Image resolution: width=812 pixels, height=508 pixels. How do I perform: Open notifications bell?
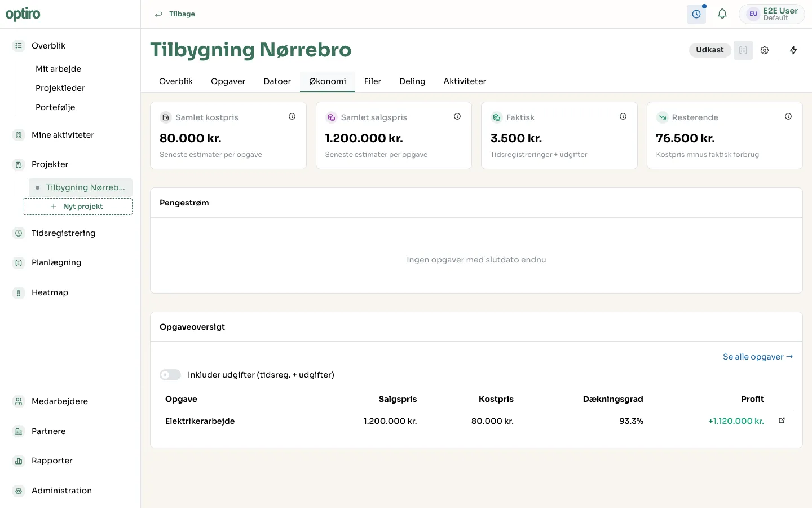tap(722, 14)
